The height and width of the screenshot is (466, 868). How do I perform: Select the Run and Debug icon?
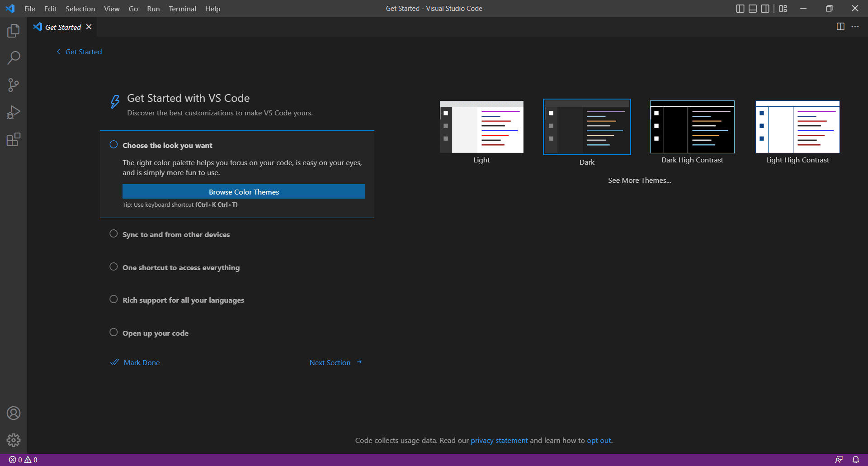pyautogui.click(x=13, y=112)
